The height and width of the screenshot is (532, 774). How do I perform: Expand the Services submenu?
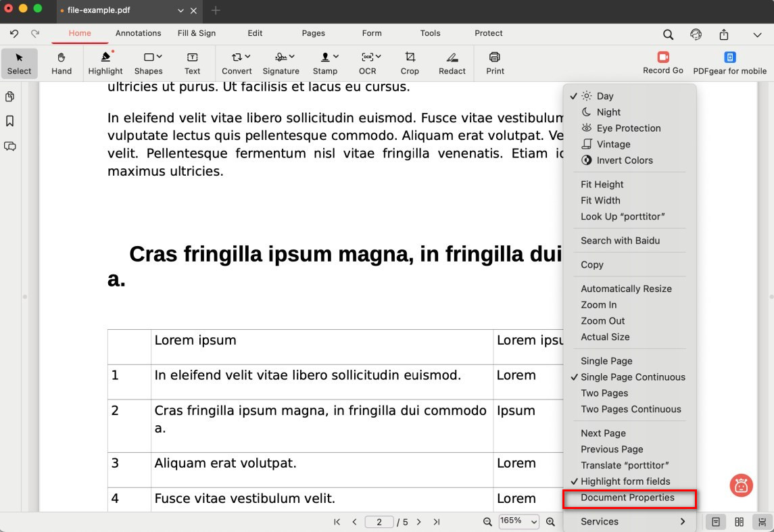[x=629, y=521]
